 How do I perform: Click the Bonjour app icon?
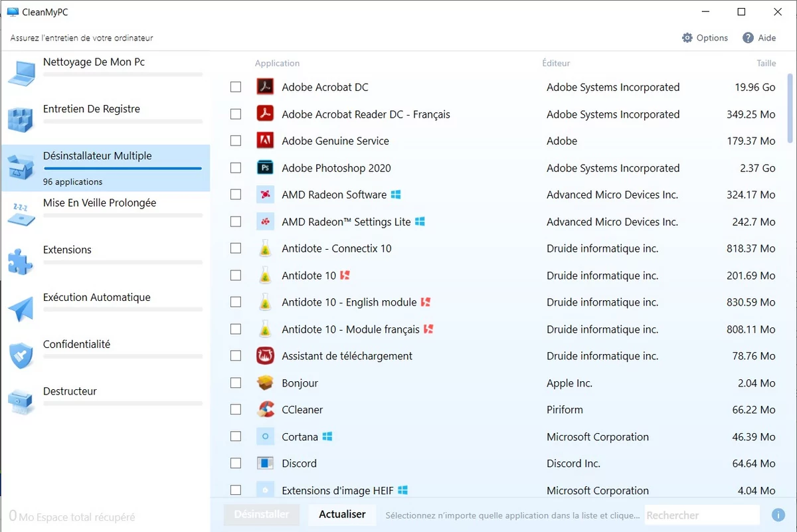(x=265, y=383)
